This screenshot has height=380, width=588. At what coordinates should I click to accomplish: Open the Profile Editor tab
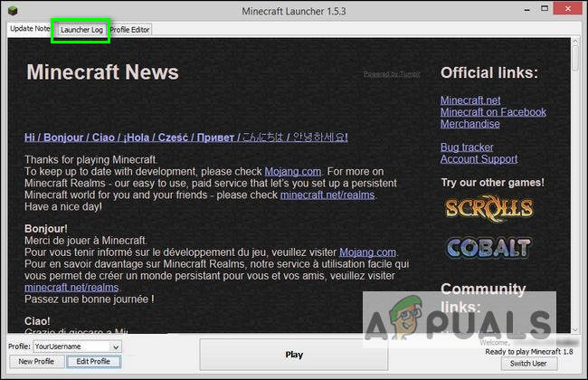(129, 30)
